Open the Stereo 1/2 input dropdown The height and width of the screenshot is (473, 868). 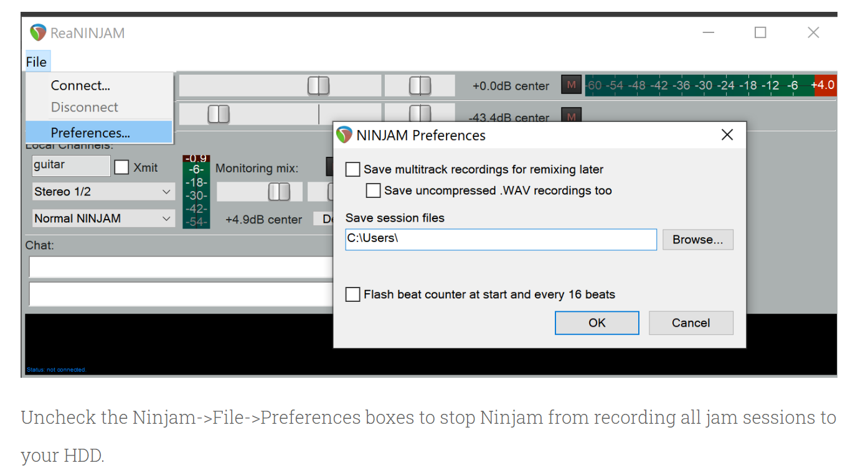coord(103,192)
